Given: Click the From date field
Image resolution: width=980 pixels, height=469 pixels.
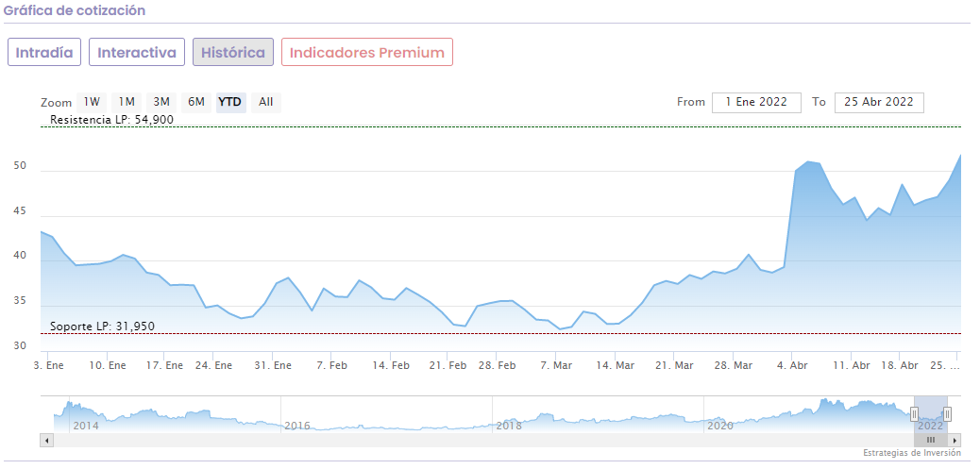Looking at the screenshot, I should tap(756, 102).
